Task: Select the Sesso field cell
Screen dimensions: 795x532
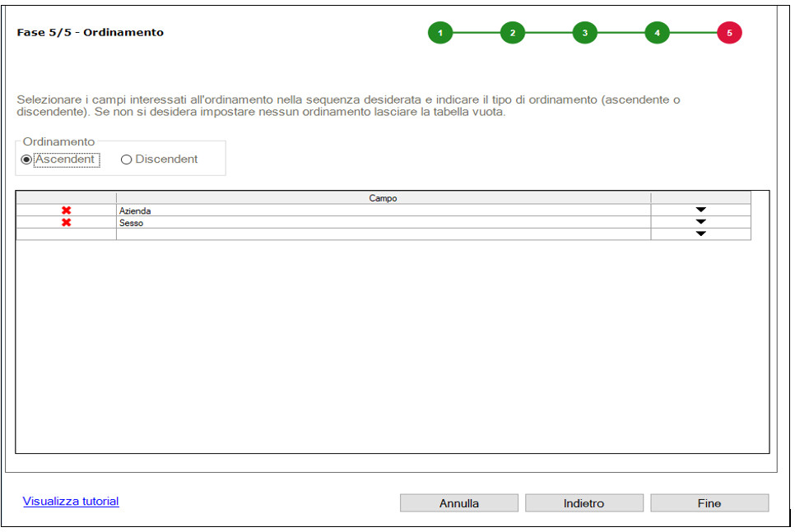Action: 384,223
